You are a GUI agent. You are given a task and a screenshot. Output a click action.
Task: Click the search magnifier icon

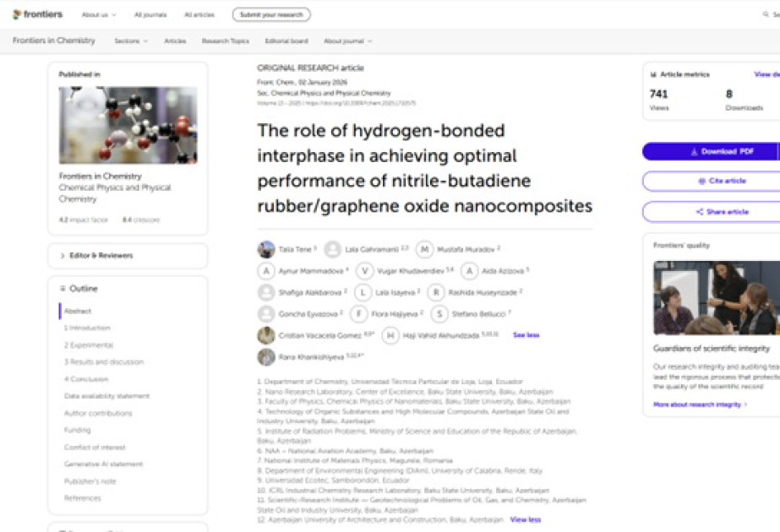766,14
